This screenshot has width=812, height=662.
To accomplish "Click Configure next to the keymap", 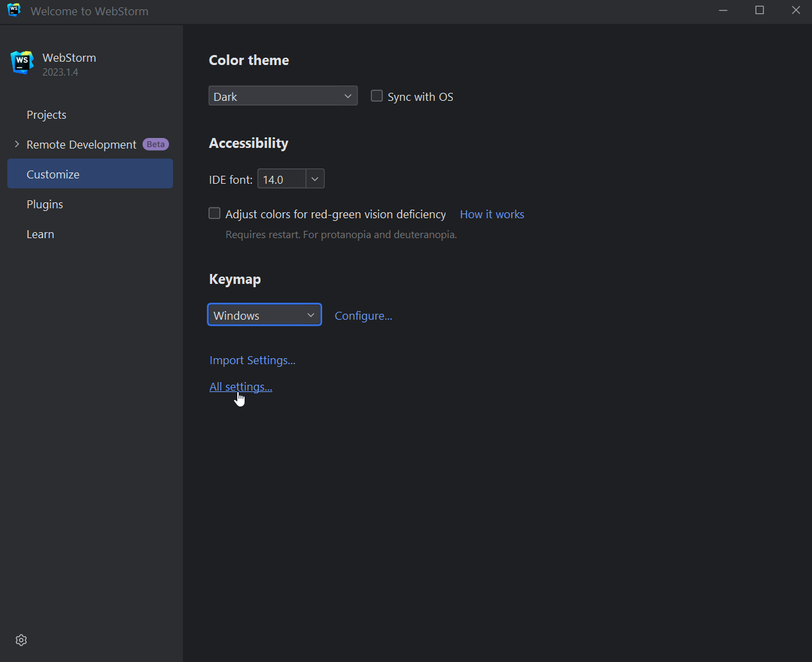I will coord(363,315).
